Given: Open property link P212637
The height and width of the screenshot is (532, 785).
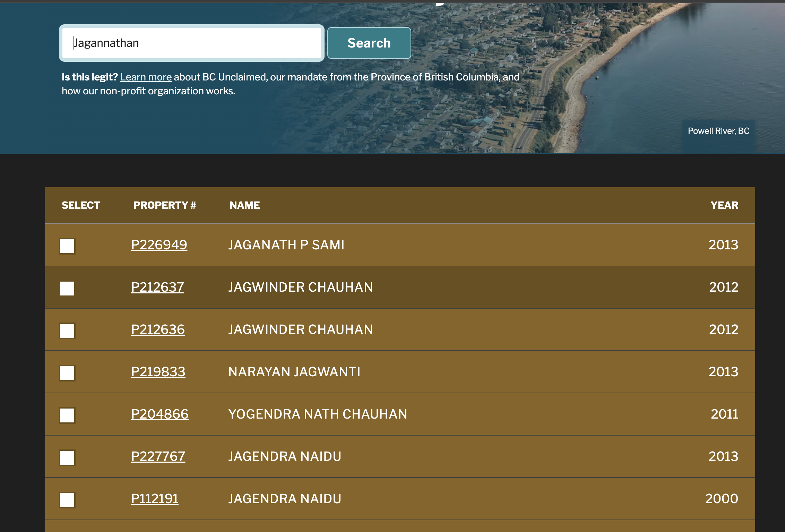Looking at the screenshot, I should [x=157, y=287].
